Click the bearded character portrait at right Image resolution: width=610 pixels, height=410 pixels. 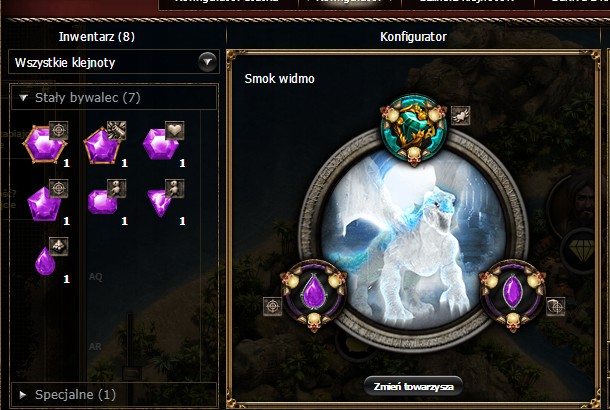pyautogui.click(x=578, y=204)
